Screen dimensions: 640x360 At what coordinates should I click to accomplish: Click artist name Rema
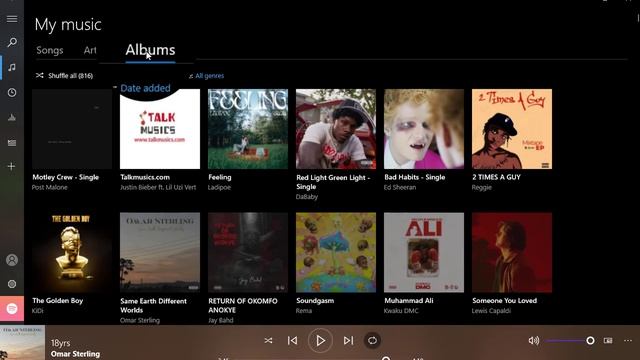pyautogui.click(x=304, y=311)
